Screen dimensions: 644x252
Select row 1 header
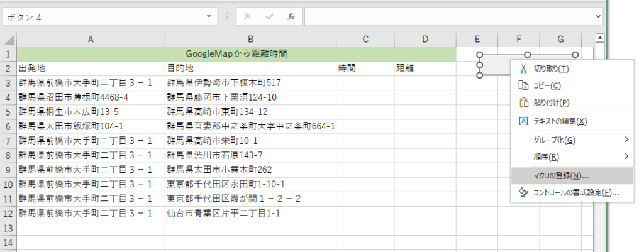tap(9, 54)
